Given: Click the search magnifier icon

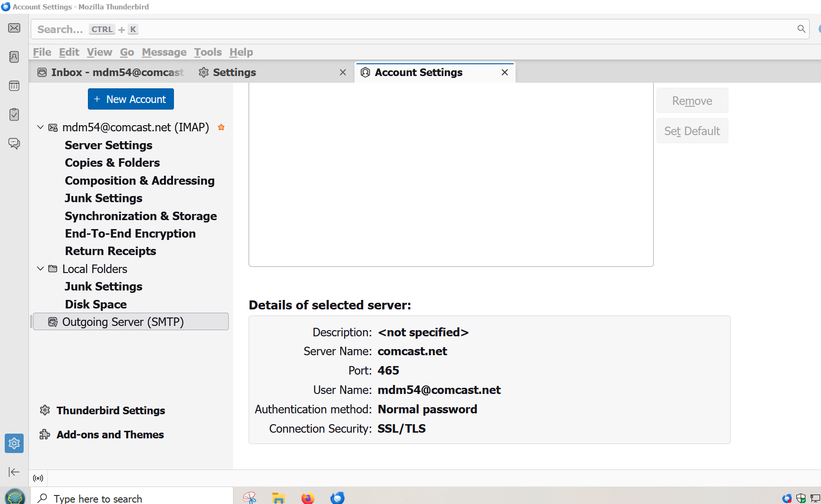Looking at the screenshot, I should click(801, 29).
